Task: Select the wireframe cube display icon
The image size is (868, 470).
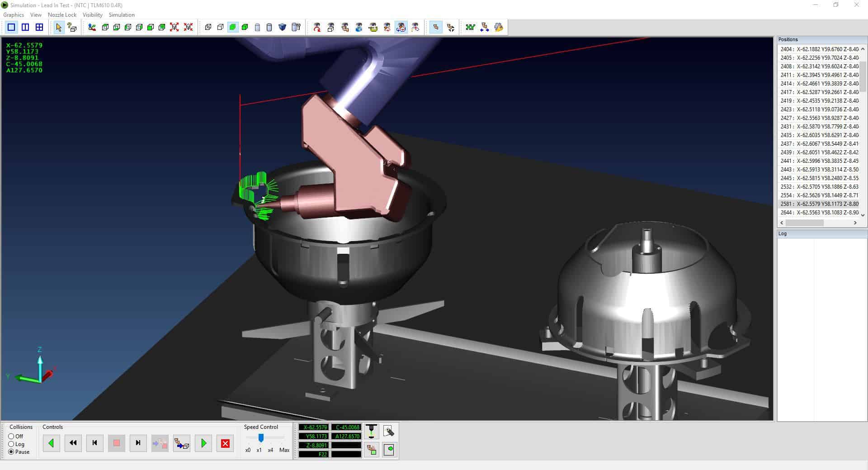Action: (208, 27)
